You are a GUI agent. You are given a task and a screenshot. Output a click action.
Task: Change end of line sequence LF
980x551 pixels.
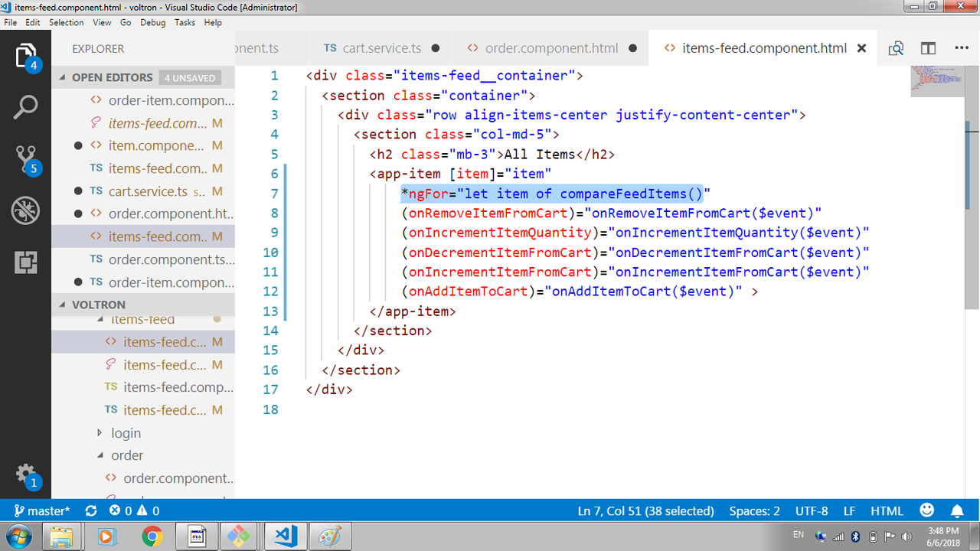coord(850,510)
